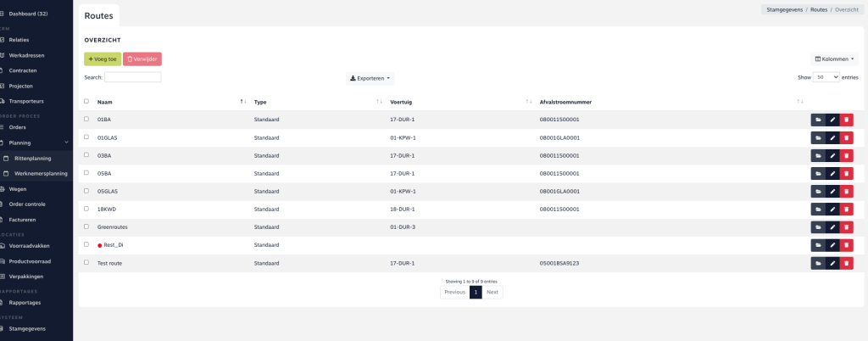Tick the checkbox for route 01BA
Image resolution: width=868 pixels, height=341 pixels.
[86, 120]
